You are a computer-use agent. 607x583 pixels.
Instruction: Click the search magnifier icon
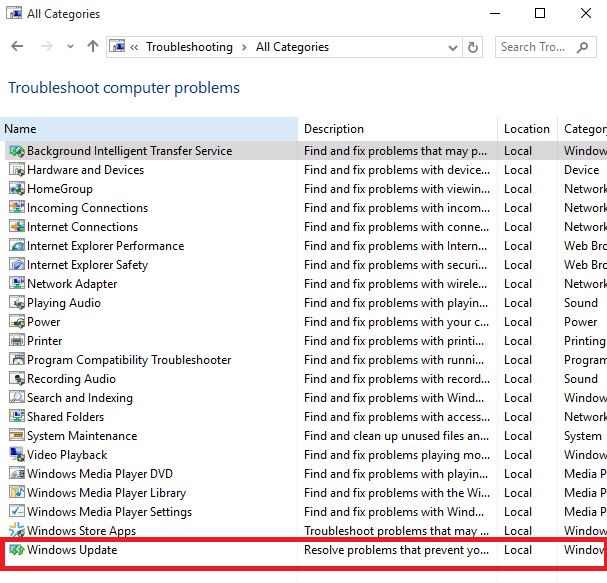pos(582,47)
